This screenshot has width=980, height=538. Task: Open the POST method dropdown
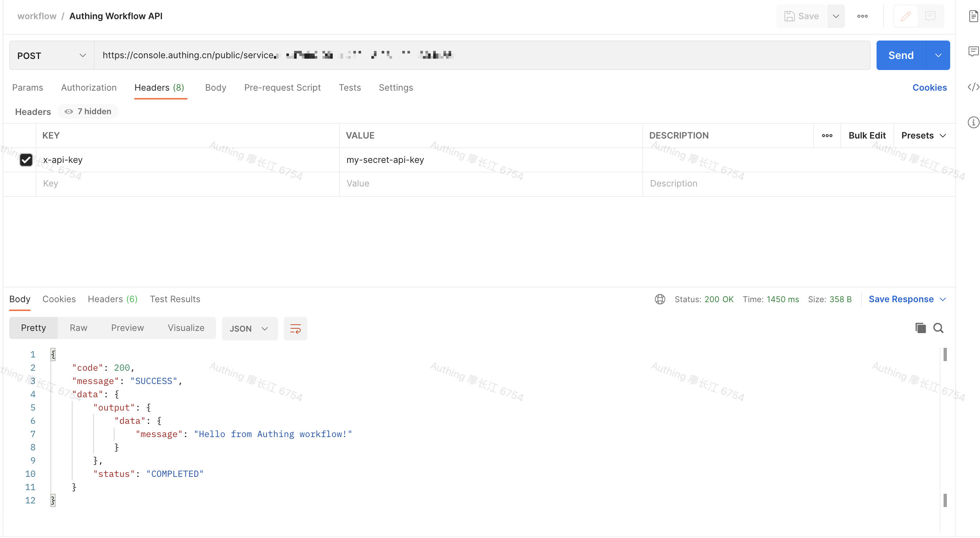pyautogui.click(x=52, y=56)
